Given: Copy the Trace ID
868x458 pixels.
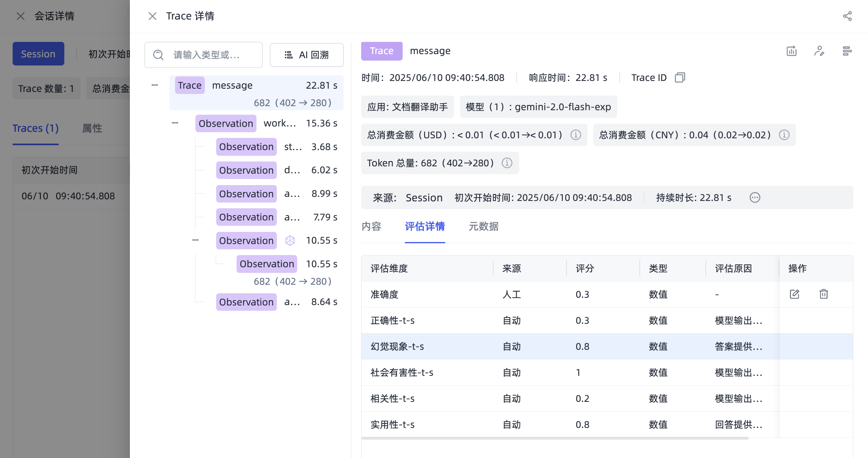Looking at the screenshot, I should click(680, 77).
